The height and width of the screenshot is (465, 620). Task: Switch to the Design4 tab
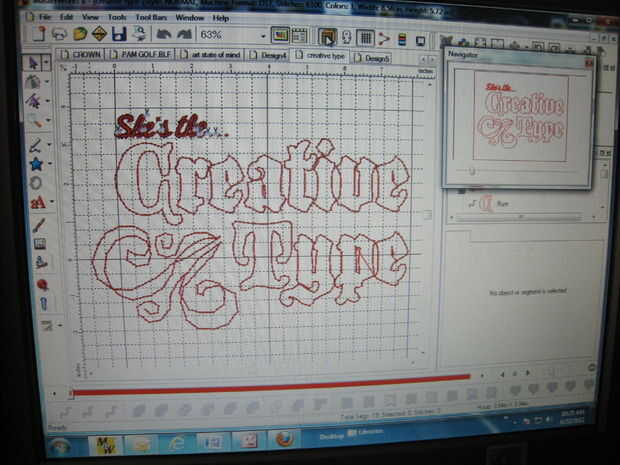(268, 56)
